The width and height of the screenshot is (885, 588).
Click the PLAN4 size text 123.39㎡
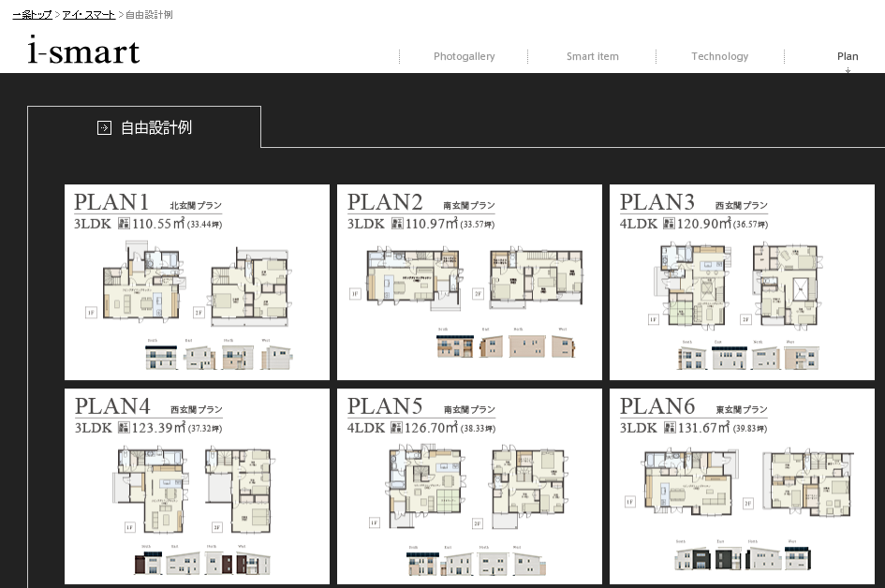point(158,428)
